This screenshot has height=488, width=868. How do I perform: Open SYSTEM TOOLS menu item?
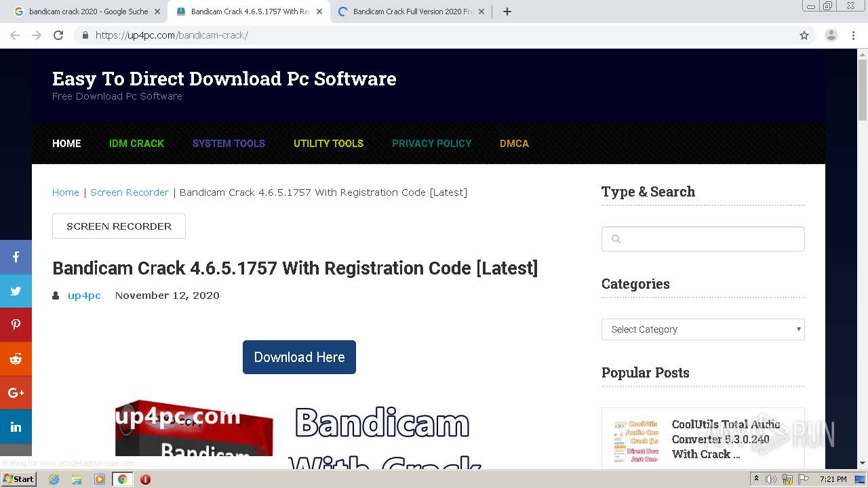coord(229,144)
